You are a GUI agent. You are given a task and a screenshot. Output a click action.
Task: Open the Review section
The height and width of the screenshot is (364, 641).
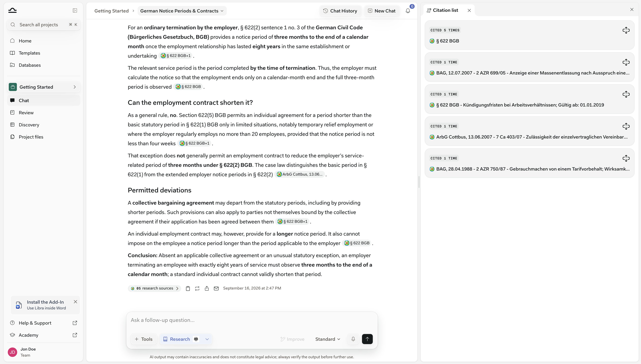[x=44, y=113]
